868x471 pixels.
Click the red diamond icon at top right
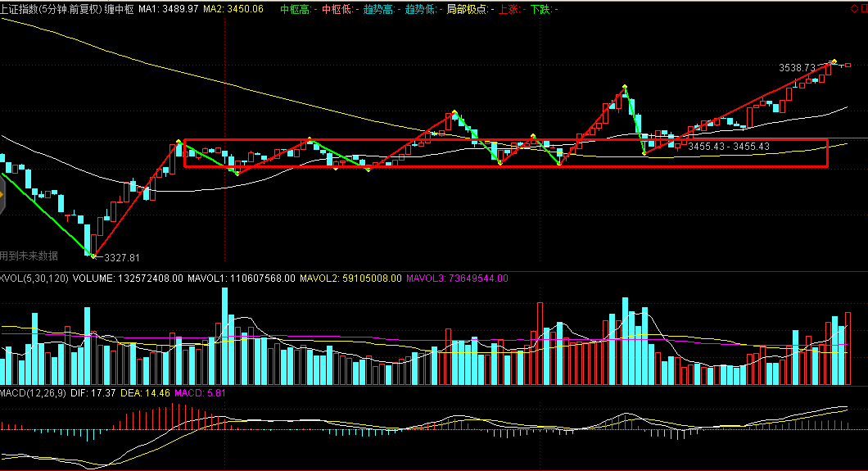click(x=856, y=7)
